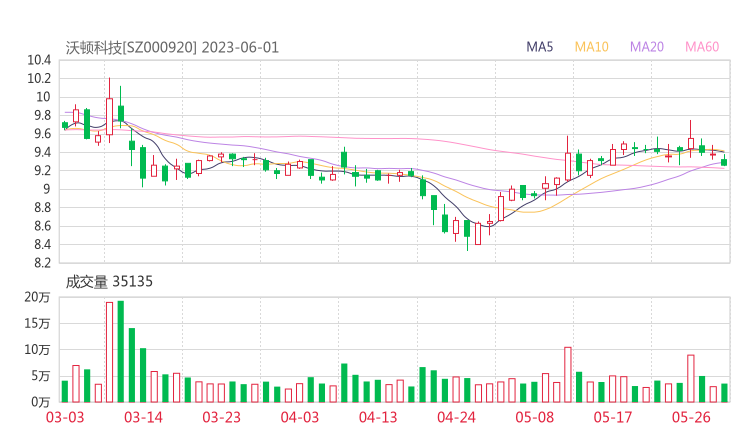Image resolution: width=740 pixels, height=440 pixels.
Task: Click the 9.4 price axis label
Action: point(42,152)
